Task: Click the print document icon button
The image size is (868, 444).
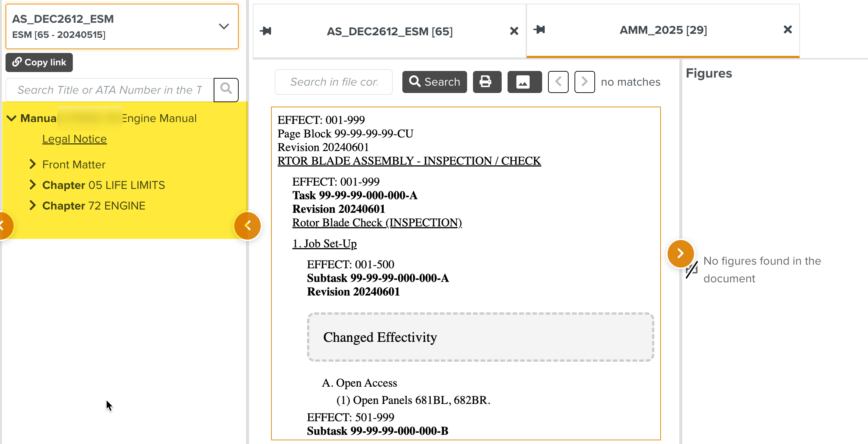Action: pos(487,82)
